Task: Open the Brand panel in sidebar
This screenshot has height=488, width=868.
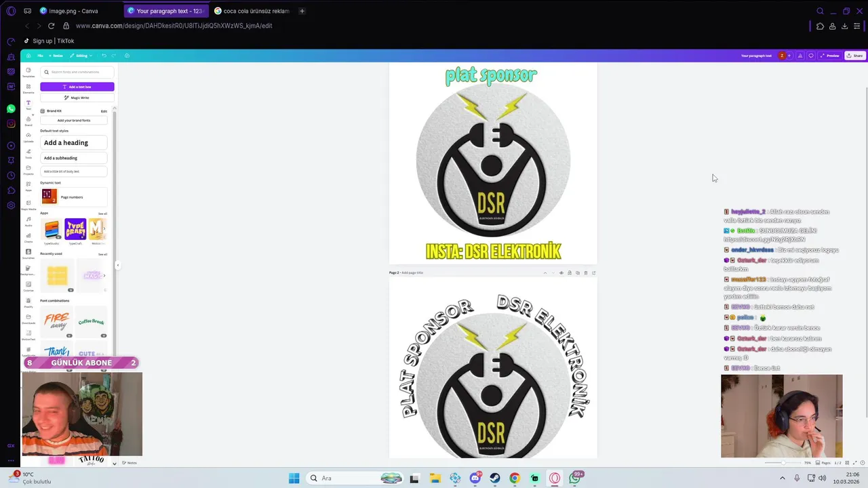Action: click(28, 121)
